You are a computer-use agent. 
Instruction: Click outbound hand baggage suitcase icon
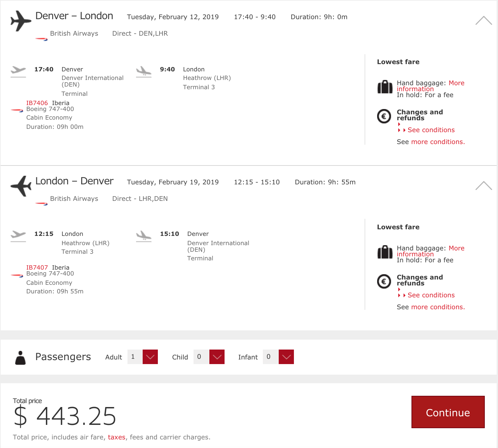pos(385,87)
